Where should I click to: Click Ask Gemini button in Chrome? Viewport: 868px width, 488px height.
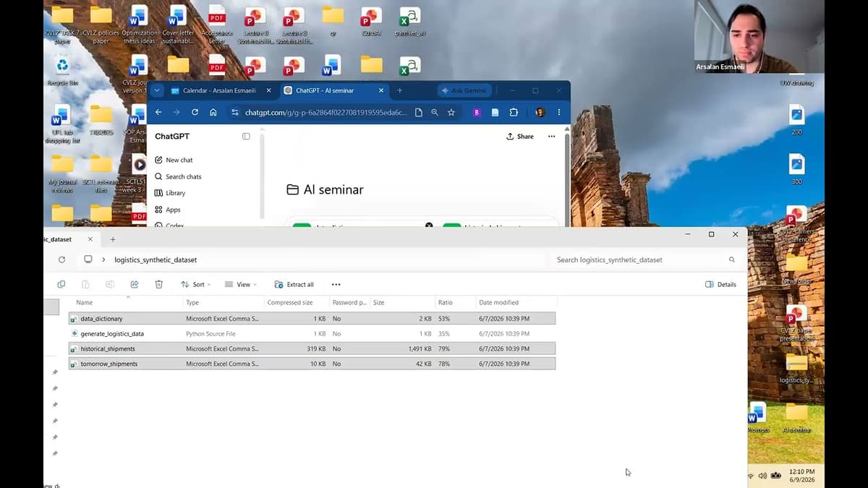[465, 90]
